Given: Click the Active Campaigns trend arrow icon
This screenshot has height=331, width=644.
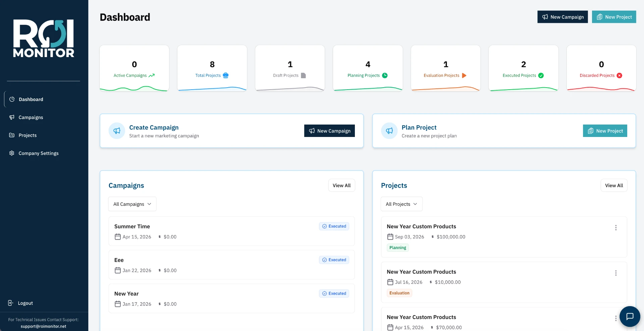Looking at the screenshot, I should [152, 76].
